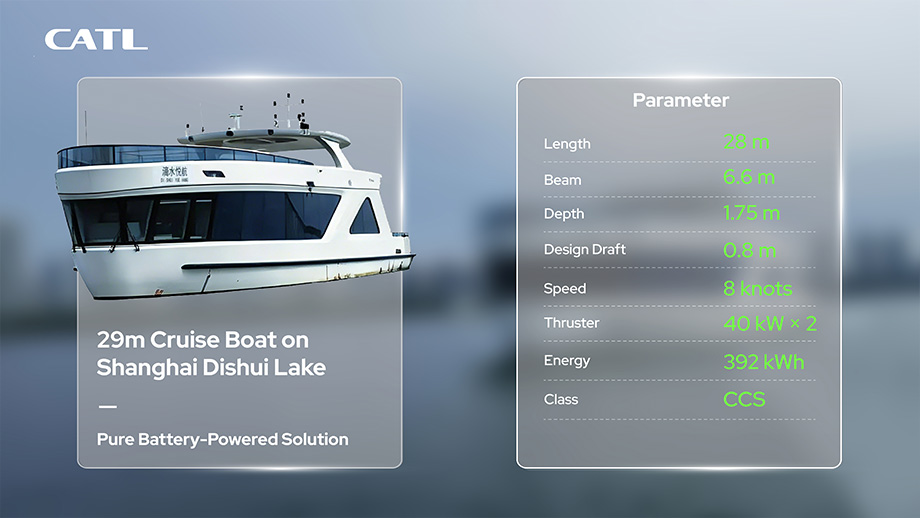Click the Parameter heading

681,100
